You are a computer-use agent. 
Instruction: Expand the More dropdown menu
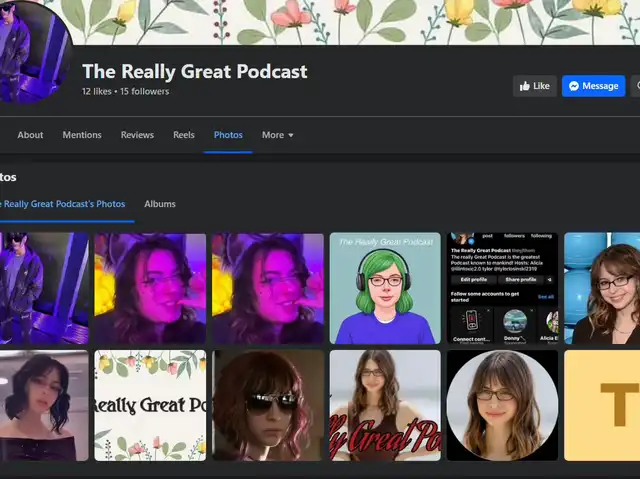click(277, 135)
